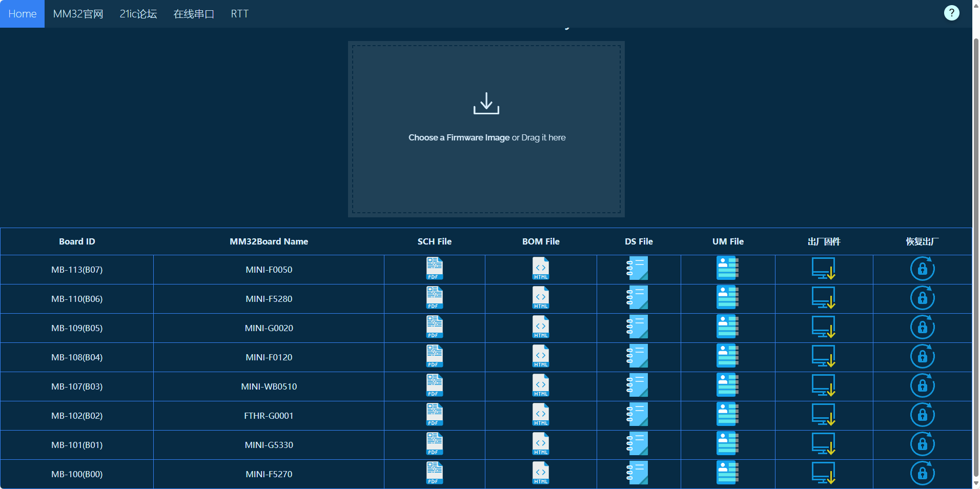Click the firmware download arrow in drop zone
The height and width of the screenshot is (489, 980).
(x=486, y=103)
